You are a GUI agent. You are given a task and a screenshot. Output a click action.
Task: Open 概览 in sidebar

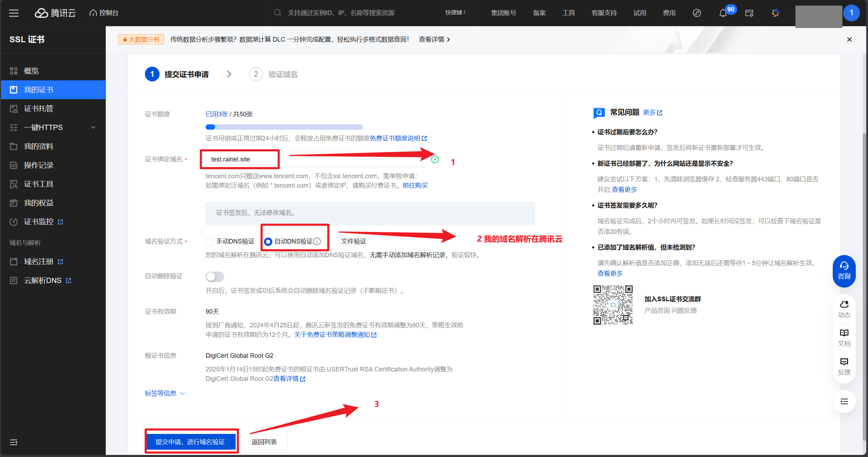(53, 71)
